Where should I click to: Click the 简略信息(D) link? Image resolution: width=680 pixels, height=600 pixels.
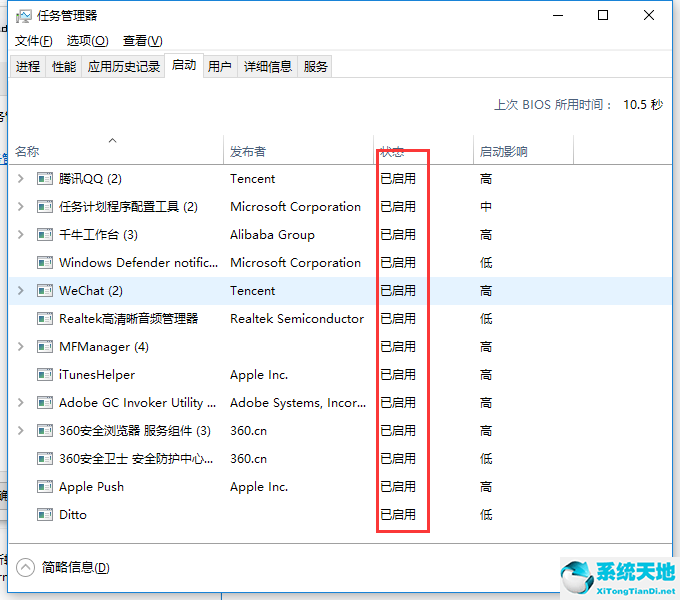(x=75, y=567)
